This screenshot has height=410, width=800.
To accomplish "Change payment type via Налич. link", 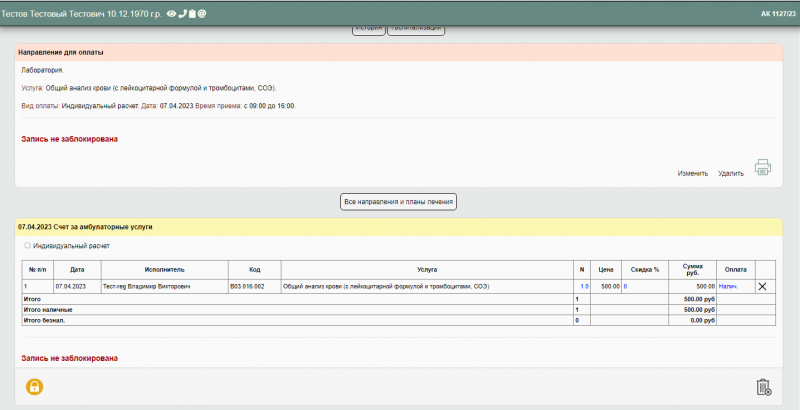I will click(x=731, y=287).
